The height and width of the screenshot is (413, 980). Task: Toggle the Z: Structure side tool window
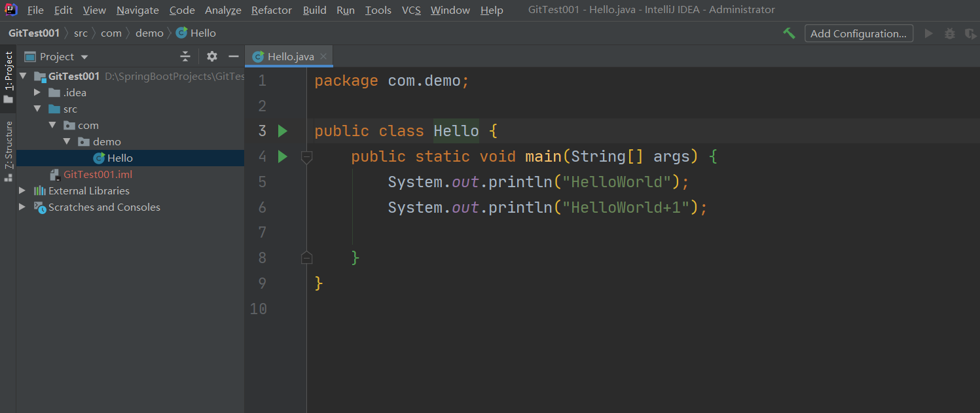[8, 151]
